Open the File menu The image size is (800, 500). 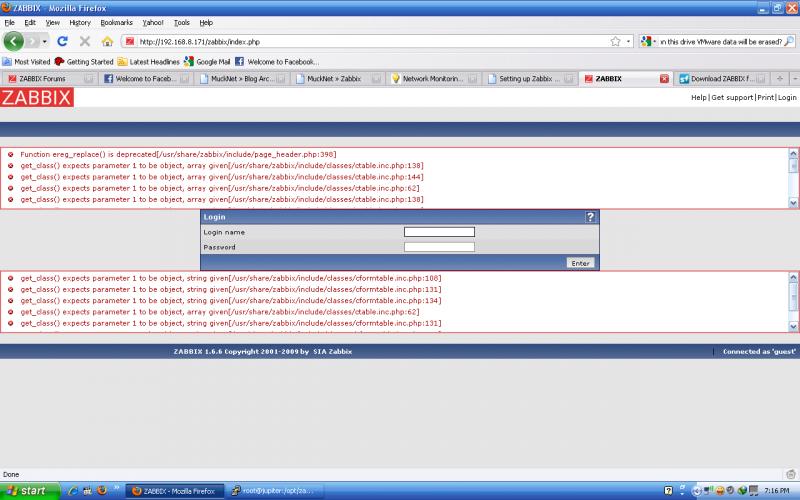tap(9, 22)
